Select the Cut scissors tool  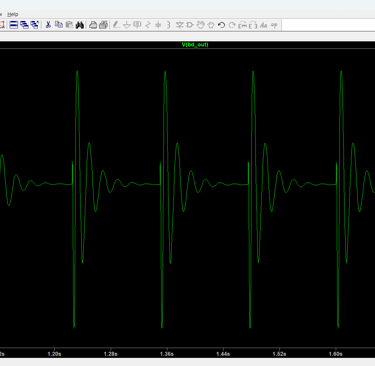pyautogui.click(x=48, y=25)
